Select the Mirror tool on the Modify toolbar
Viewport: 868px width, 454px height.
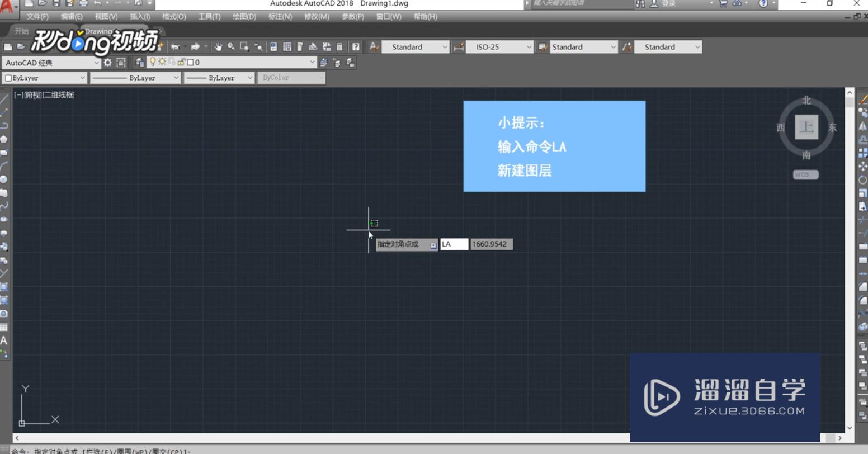point(862,127)
